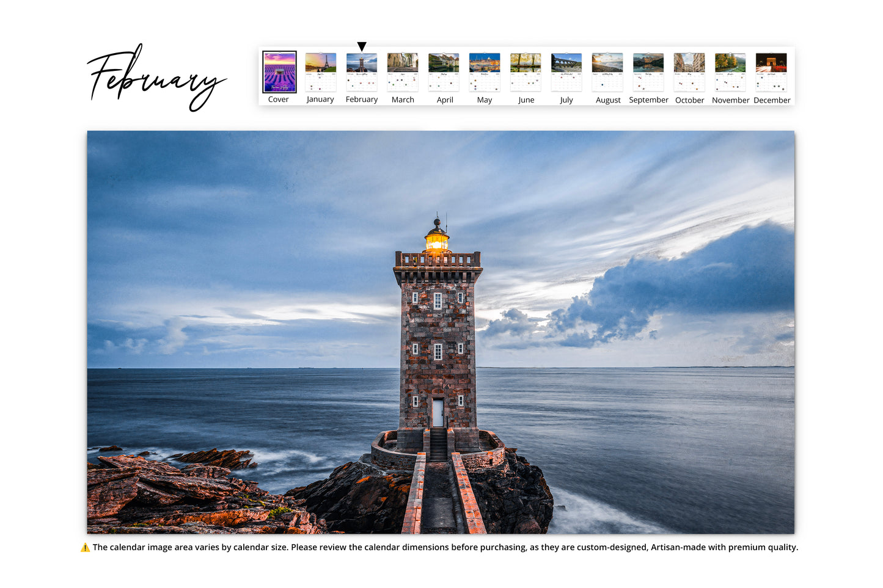Click the June label text
Viewport: 883px width, 588px height.
coord(526,100)
